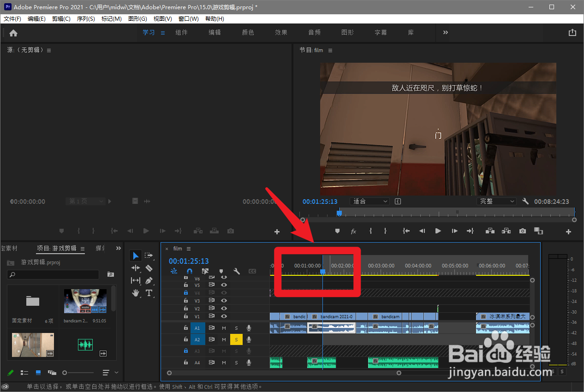584x392 pixels.
Task: Click the Home icon in workspace bar
Action: pos(13,33)
